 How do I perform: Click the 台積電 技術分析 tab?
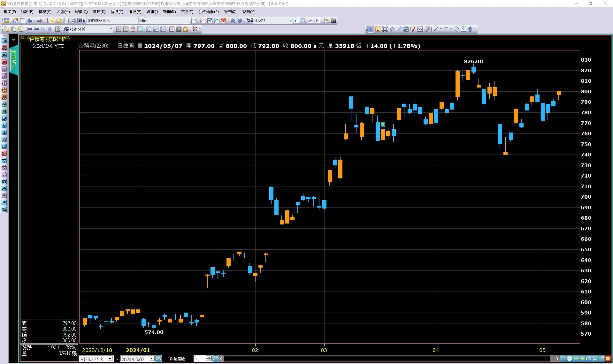point(48,39)
